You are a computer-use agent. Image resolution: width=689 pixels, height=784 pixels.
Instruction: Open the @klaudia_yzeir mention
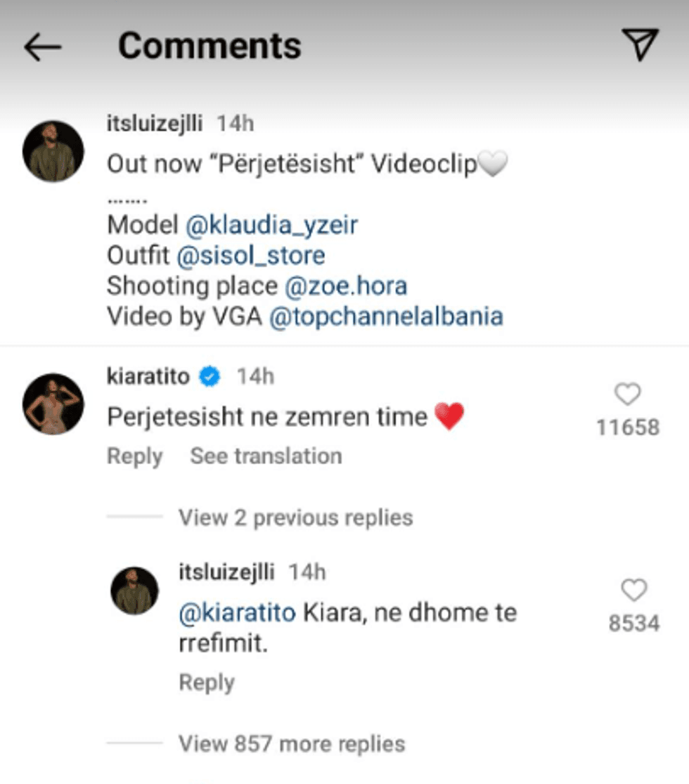(271, 225)
